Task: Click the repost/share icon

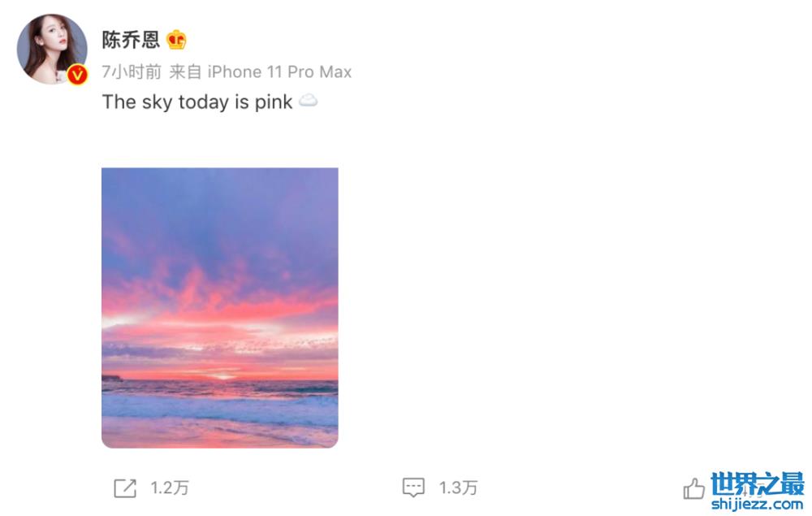Action: point(125,488)
